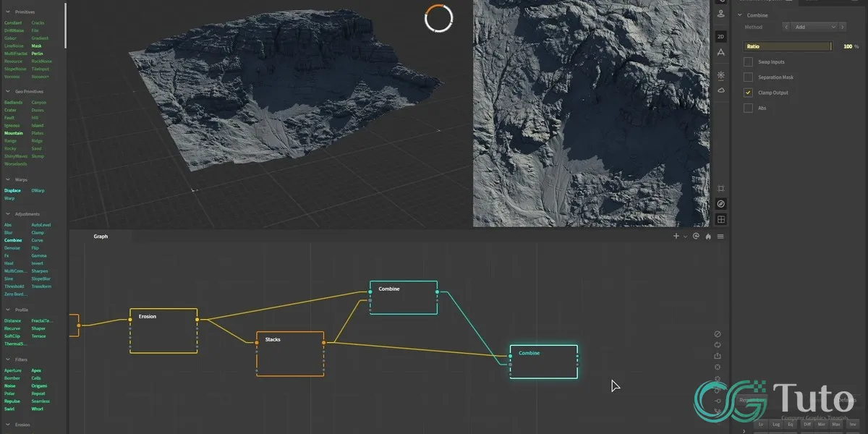Trigger a build with the flame icon
868x434 pixels.
[x=708, y=237]
